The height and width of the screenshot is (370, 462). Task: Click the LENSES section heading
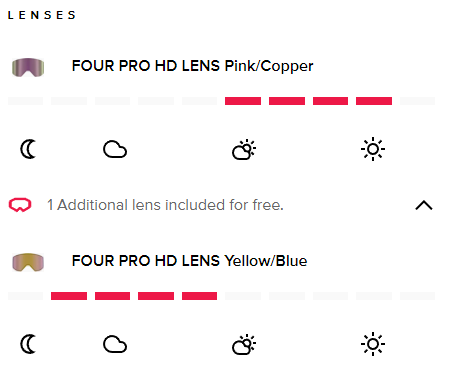(42, 15)
